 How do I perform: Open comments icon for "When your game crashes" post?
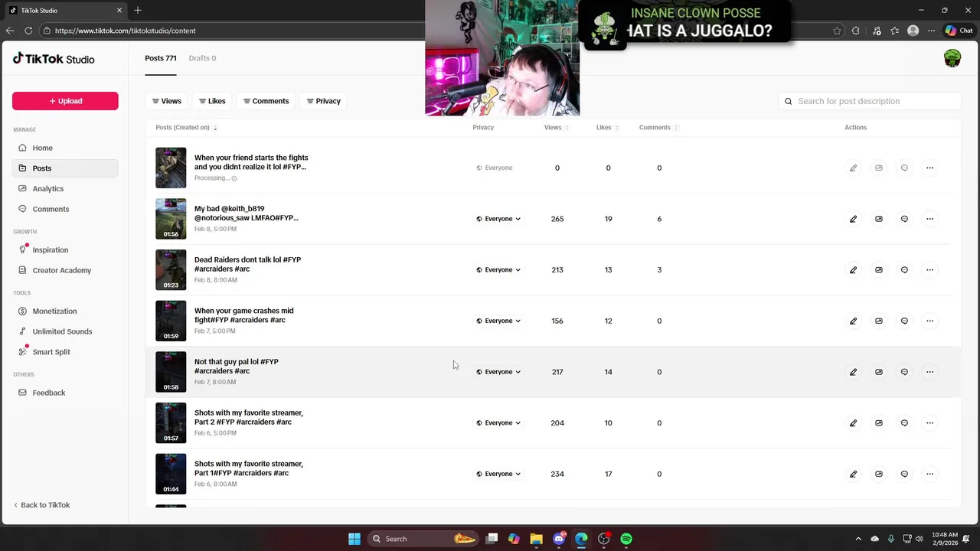click(904, 321)
